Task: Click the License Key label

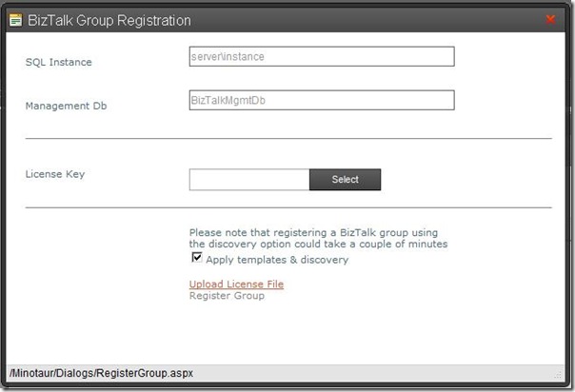Action: [55, 174]
